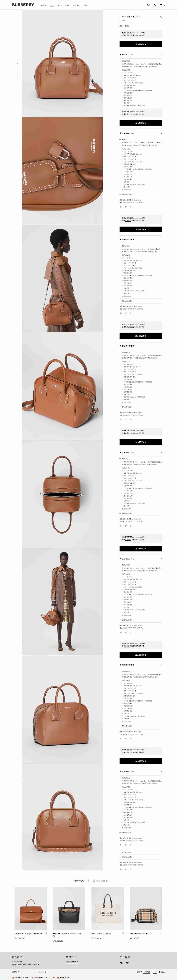Go to the homepage via the BURBERRY logo

23,5
